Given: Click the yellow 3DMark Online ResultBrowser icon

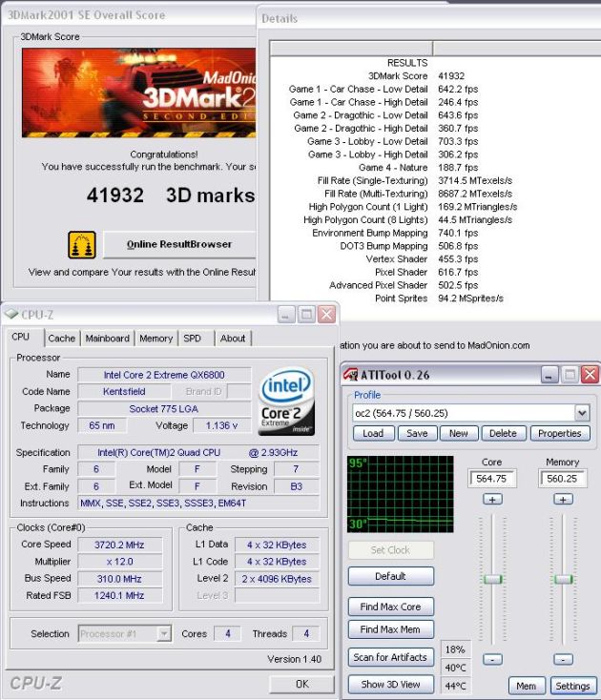Looking at the screenshot, I should (82, 245).
